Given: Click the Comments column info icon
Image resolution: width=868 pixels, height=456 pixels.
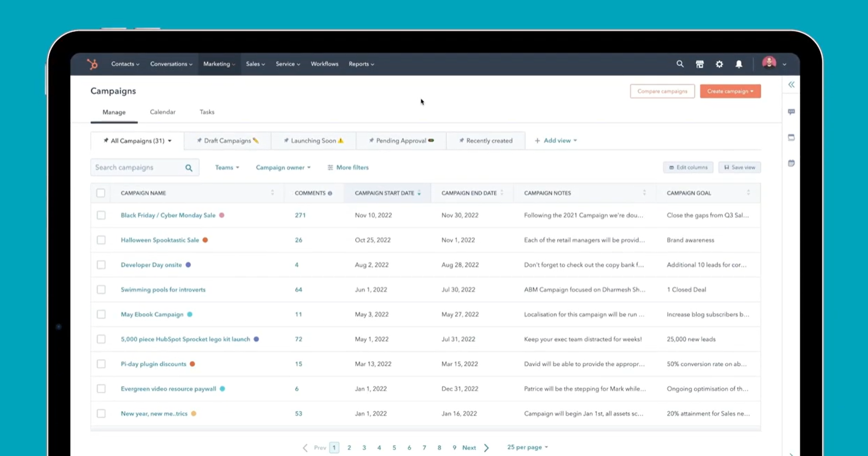Looking at the screenshot, I should coord(330,193).
